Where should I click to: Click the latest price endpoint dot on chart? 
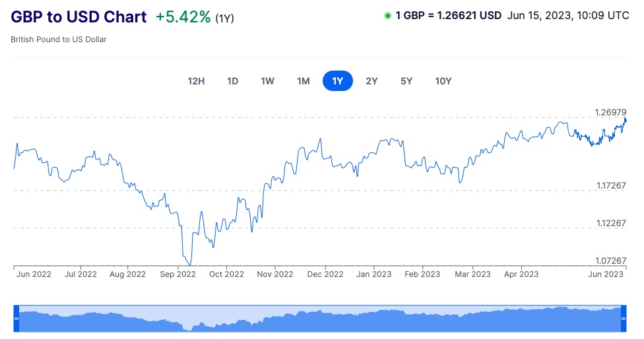625,119
